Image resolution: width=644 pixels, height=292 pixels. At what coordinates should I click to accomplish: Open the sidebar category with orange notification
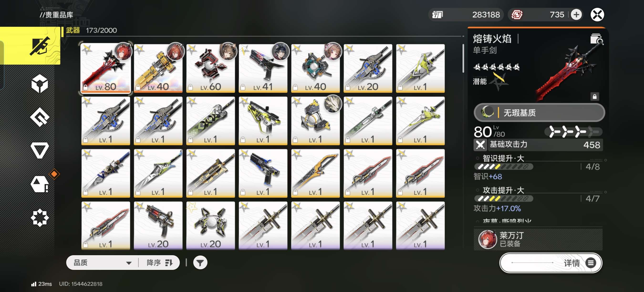tap(40, 184)
